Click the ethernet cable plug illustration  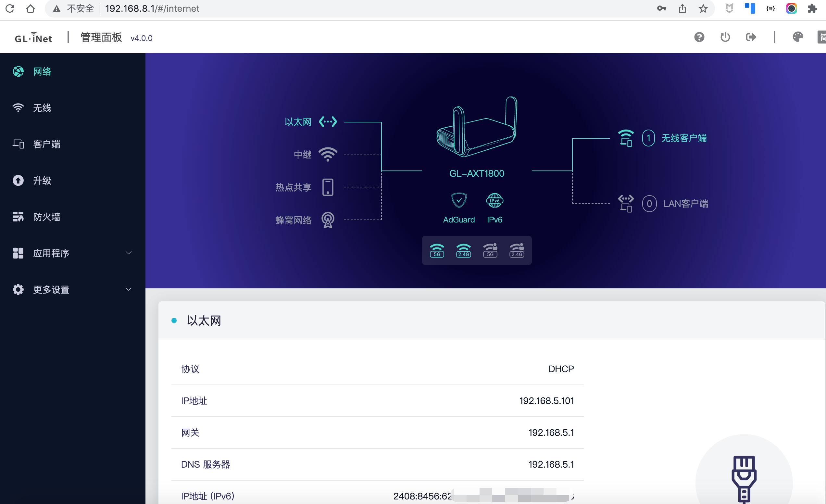pos(744,479)
